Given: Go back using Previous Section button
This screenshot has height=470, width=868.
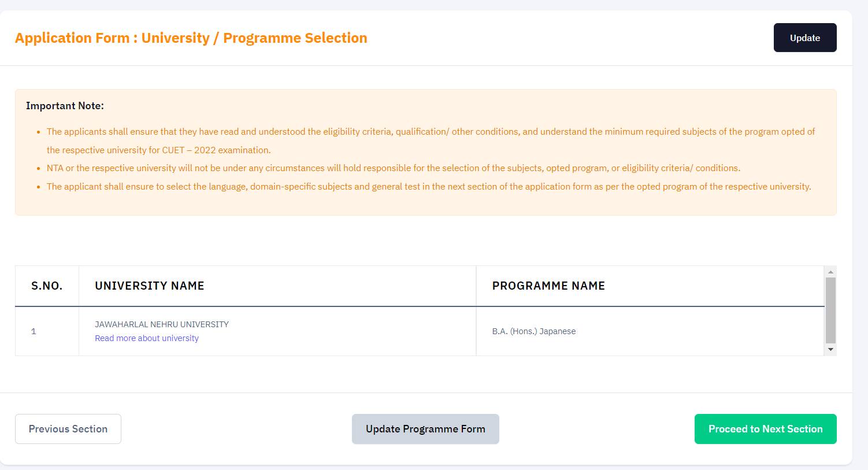Looking at the screenshot, I should pyautogui.click(x=68, y=428).
